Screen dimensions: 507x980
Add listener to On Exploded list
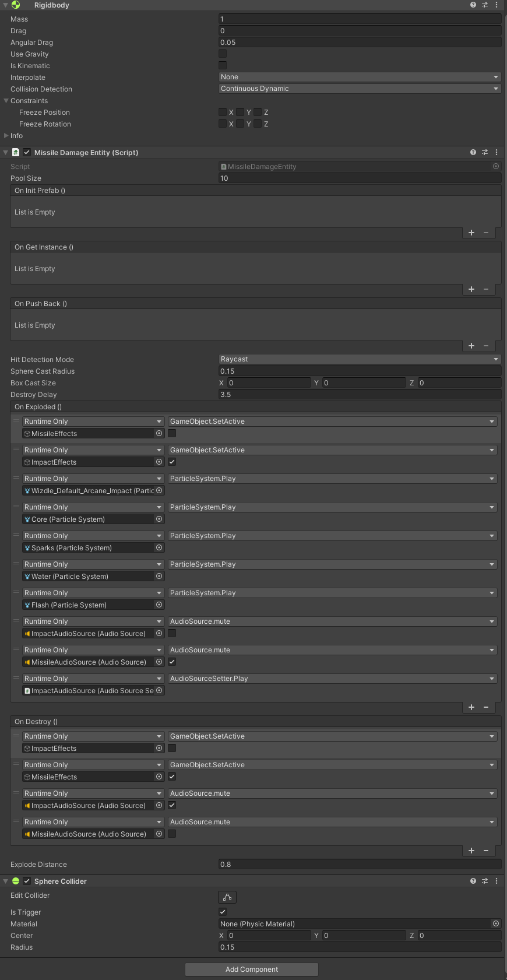click(x=471, y=707)
